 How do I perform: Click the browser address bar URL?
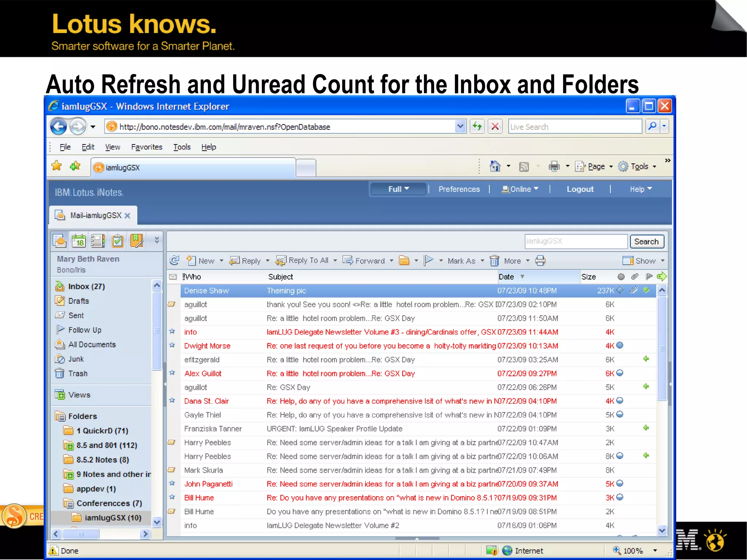[225, 127]
